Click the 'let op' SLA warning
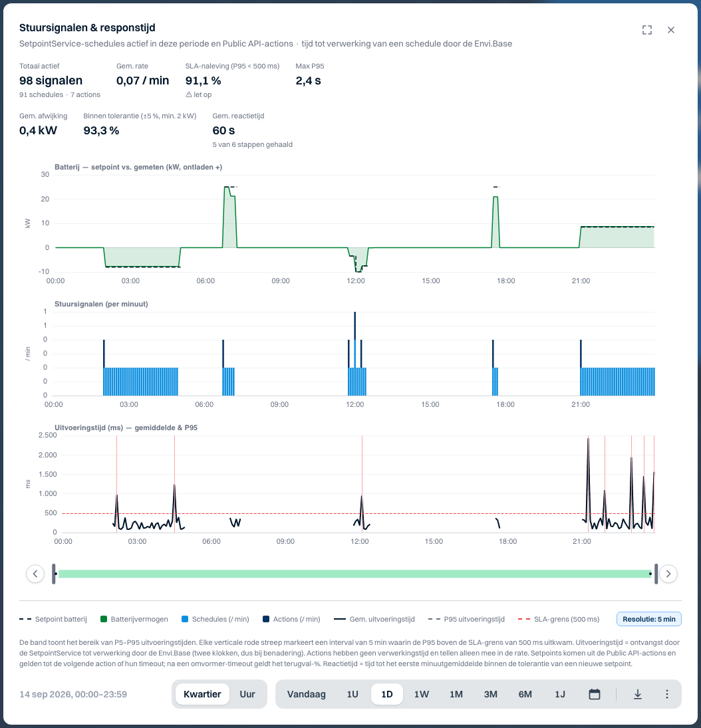This screenshot has width=701, height=728. click(198, 94)
